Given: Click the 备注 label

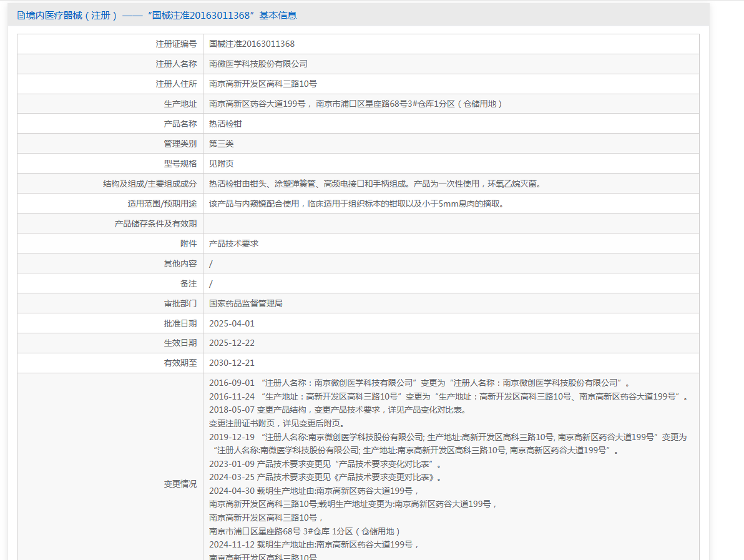Looking at the screenshot, I should pos(188,283).
